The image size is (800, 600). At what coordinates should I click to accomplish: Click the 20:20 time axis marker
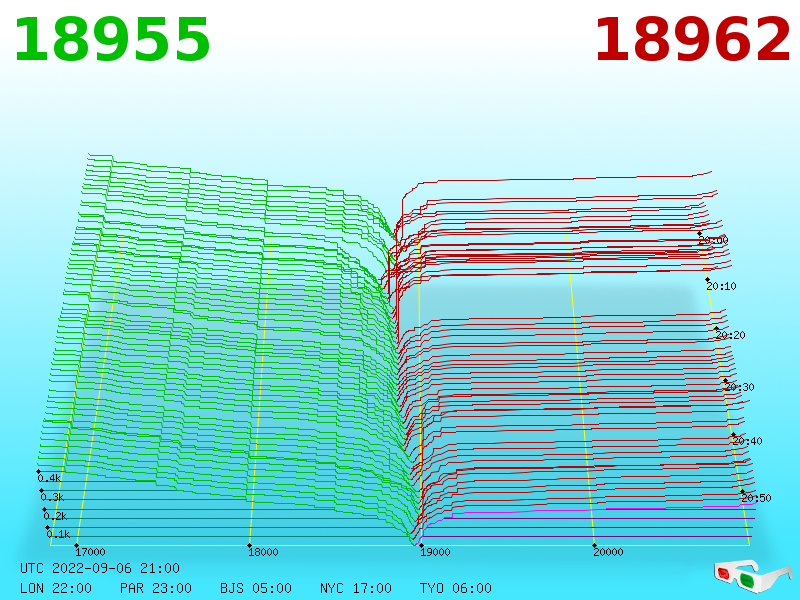(731, 335)
